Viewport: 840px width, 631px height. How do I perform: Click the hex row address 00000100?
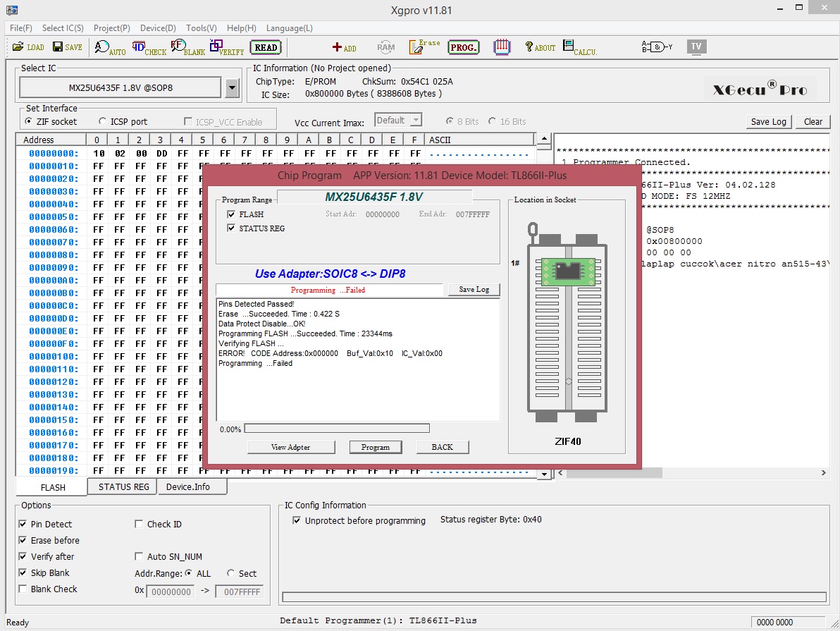pos(54,357)
